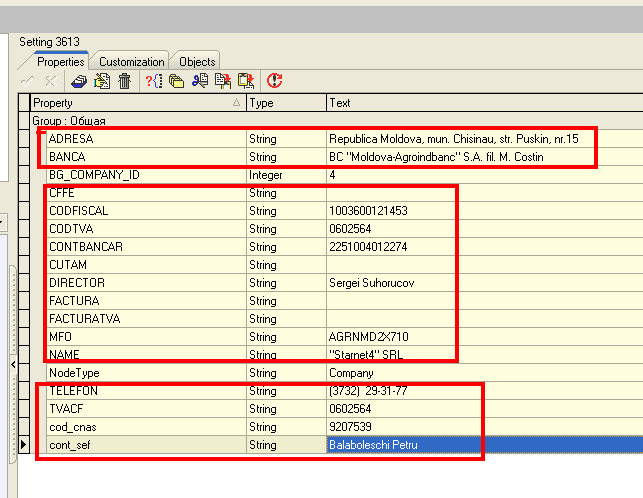Click the Company value of NodeType
The width and height of the screenshot is (643, 498).
pyautogui.click(x=351, y=373)
